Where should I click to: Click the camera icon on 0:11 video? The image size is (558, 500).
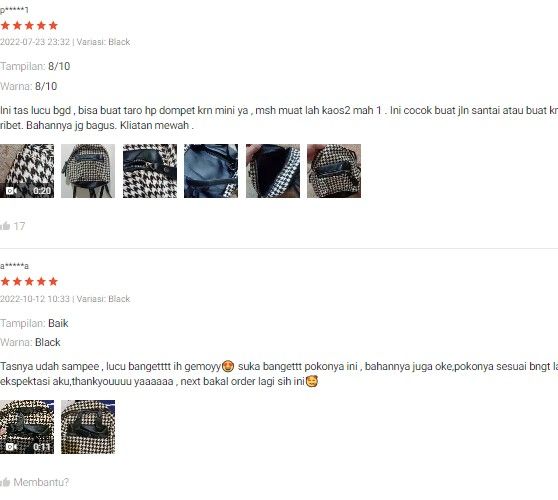[11, 447]
